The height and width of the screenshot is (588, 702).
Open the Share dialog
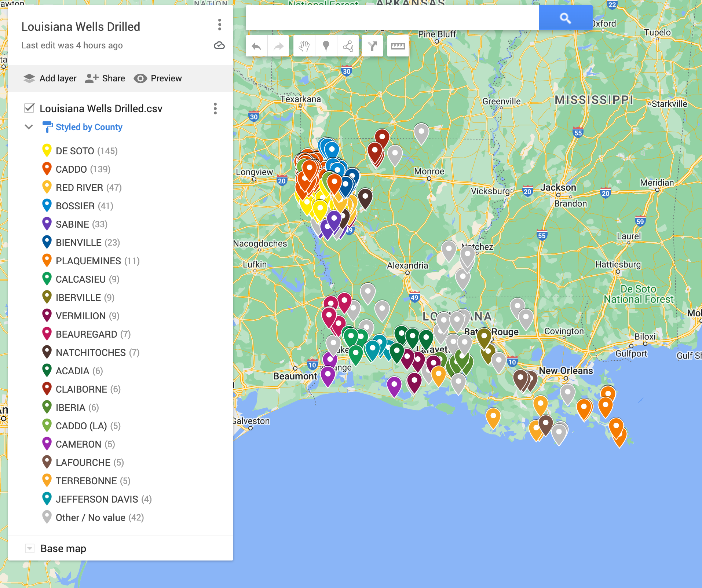tap(105, 78)
